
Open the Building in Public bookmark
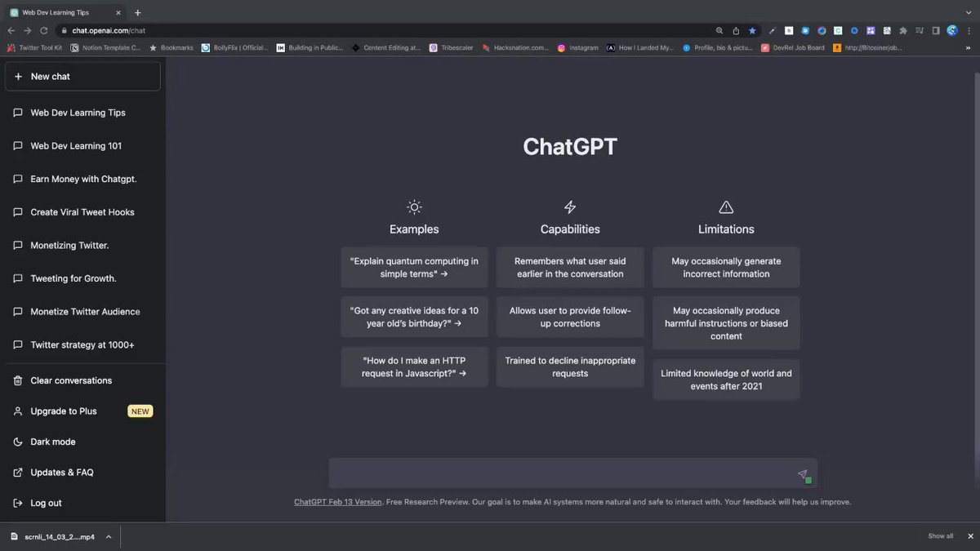(x=310, y=47)
